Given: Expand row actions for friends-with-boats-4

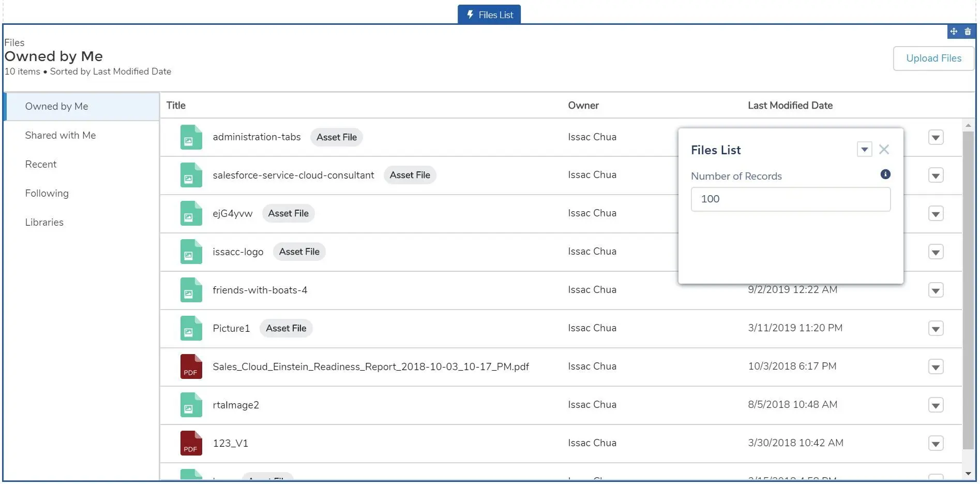Looking at the screenshot, I should (x=936, y=290).
